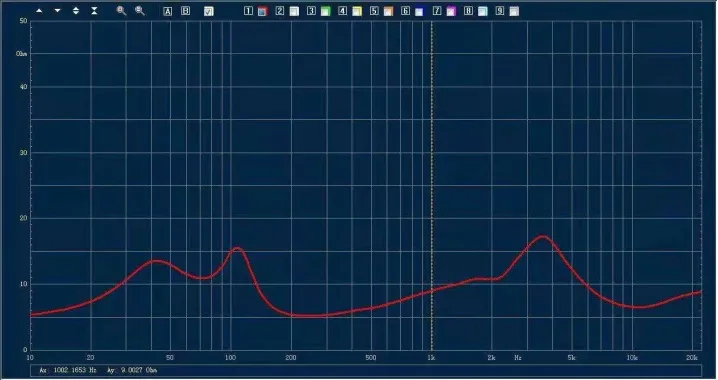Click the compress vertical range arrows icon
This screenshot has width=718, height=380.
[x=94, y=11]
